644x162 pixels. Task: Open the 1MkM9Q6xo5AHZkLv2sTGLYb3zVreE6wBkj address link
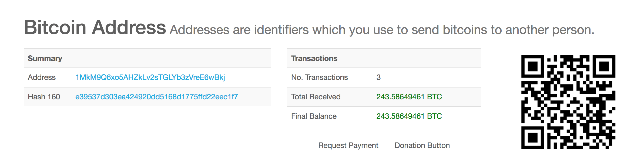tap(150, 77)
